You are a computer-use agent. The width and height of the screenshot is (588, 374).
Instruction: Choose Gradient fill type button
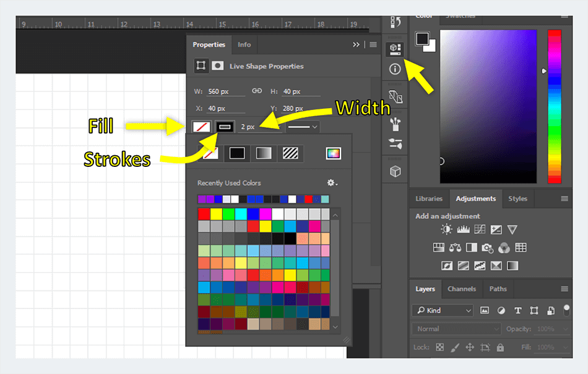[264, 153]
